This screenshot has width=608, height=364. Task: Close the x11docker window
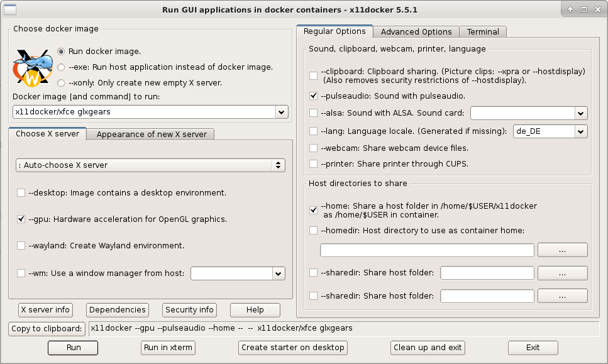point(598,9)
